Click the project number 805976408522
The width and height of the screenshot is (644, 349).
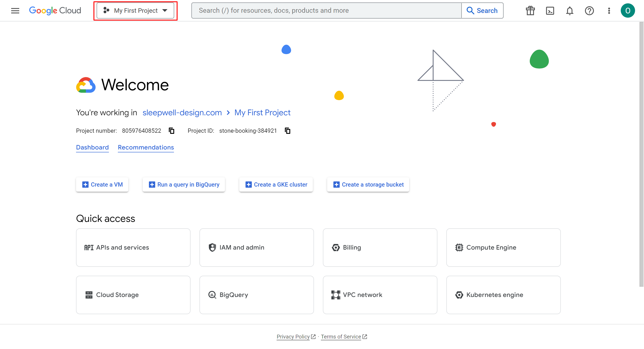[142, 131]
